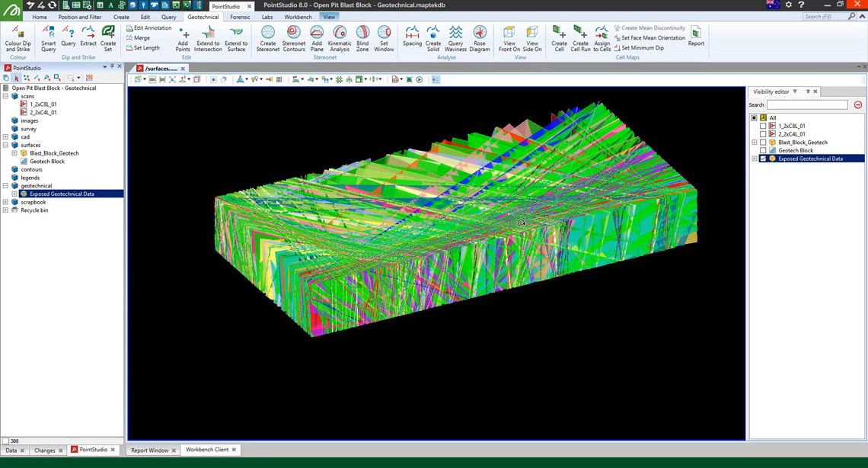Viewport: 868px width, 468px height.
Task: Open the Position and Filter tab
Action: [80, 18]
